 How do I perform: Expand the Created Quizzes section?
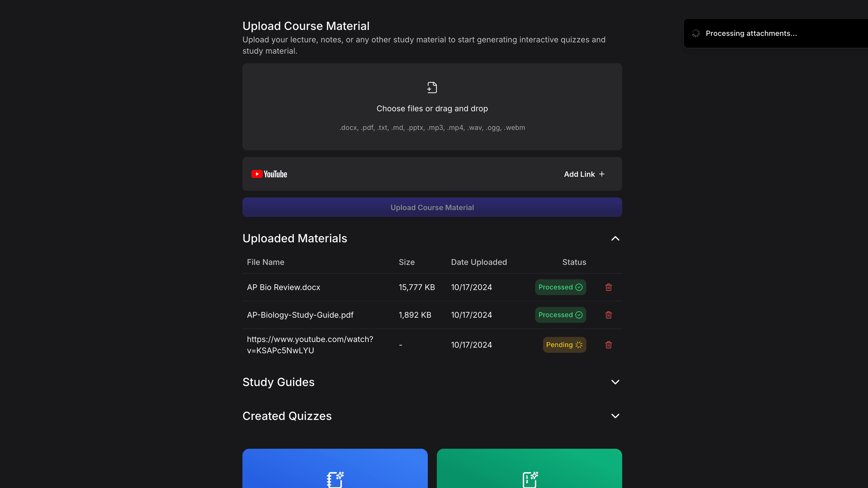(615, 416)
